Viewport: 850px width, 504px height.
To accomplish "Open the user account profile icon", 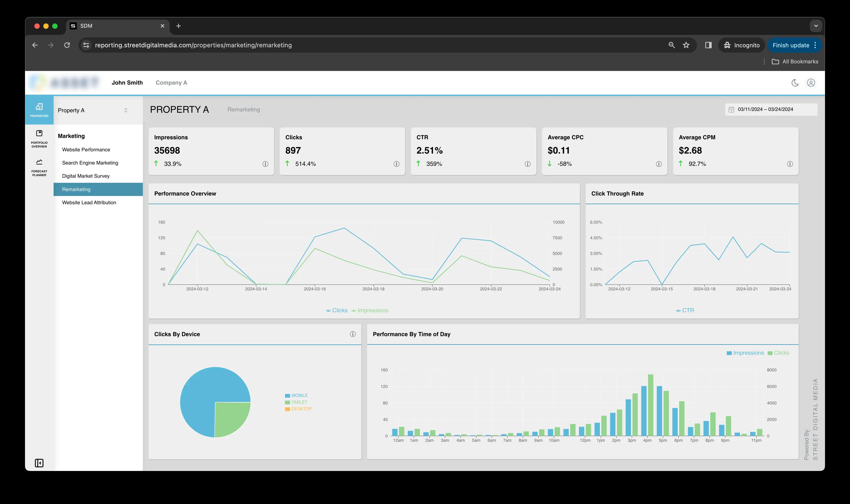I will [811, 83].
